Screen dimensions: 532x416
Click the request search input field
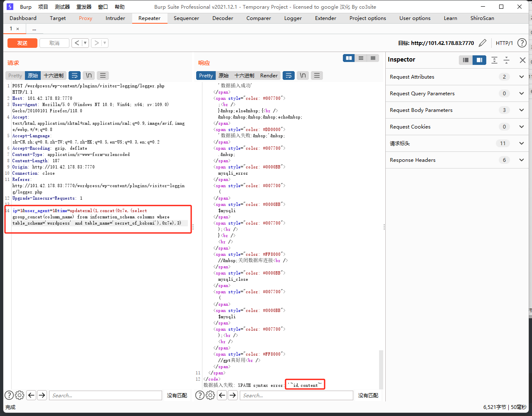pos(106,395)
